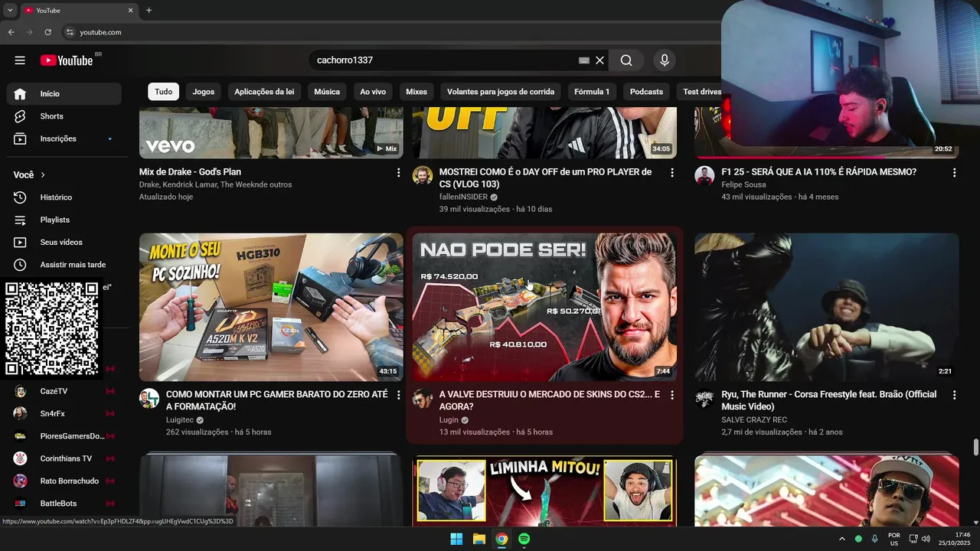This screenshot has height=551, width=980.
Task: Select the Volantes para jogos de corrida chip
Action: (501, 92)
